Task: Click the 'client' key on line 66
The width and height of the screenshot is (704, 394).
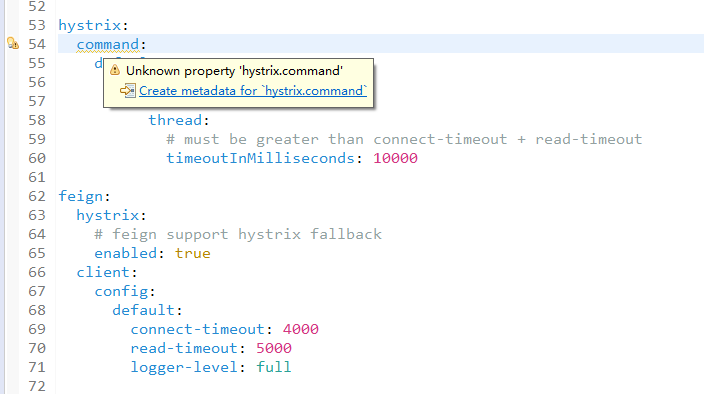Action: (103, 272)
